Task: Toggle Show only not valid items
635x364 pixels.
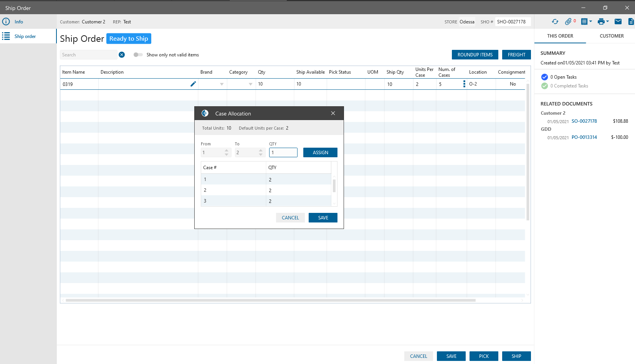Action: [138, 55]
